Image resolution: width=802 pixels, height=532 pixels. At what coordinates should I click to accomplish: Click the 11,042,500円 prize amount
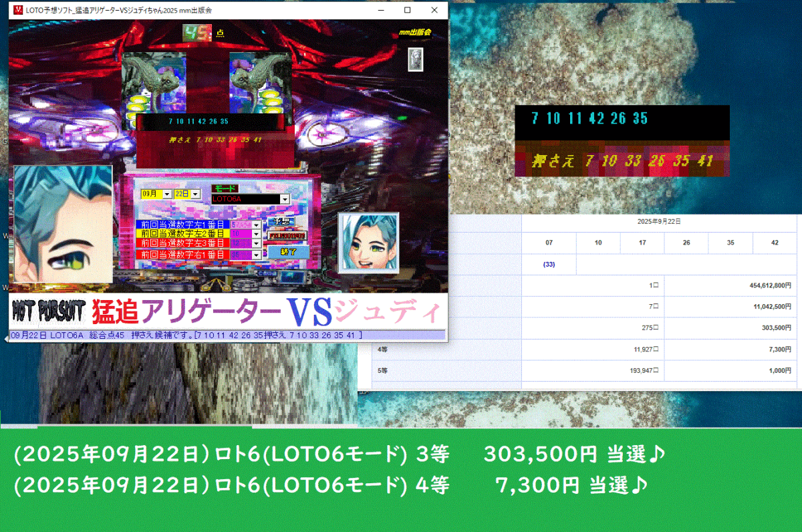(769, 306)
